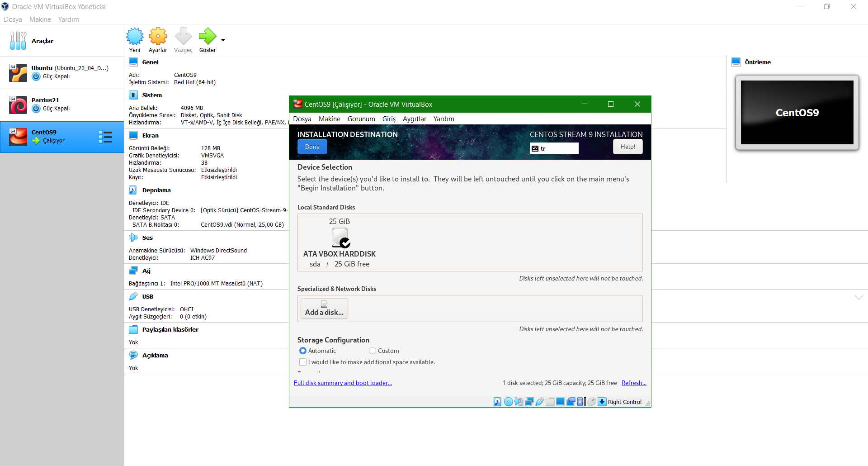Select the CentOS9 running VM entry

(62, 137)
